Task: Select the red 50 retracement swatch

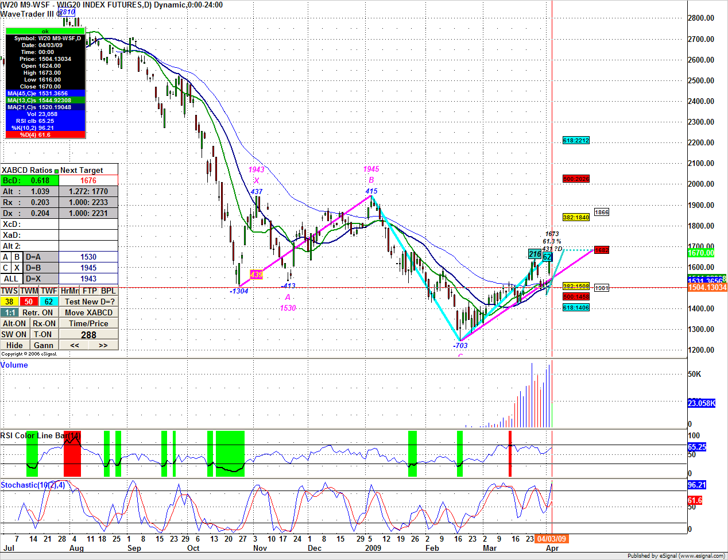Action: [29, 302]
